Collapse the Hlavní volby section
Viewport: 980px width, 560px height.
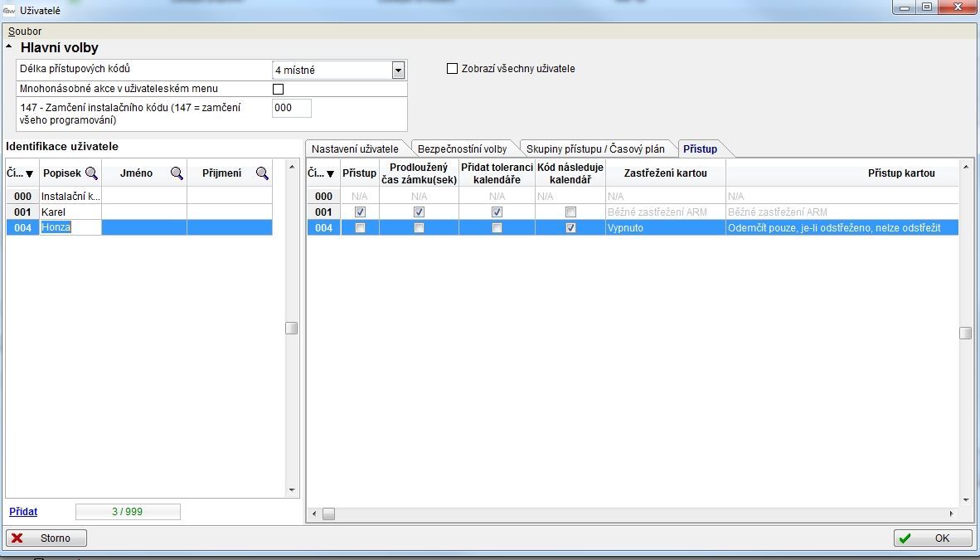[10, 48]
